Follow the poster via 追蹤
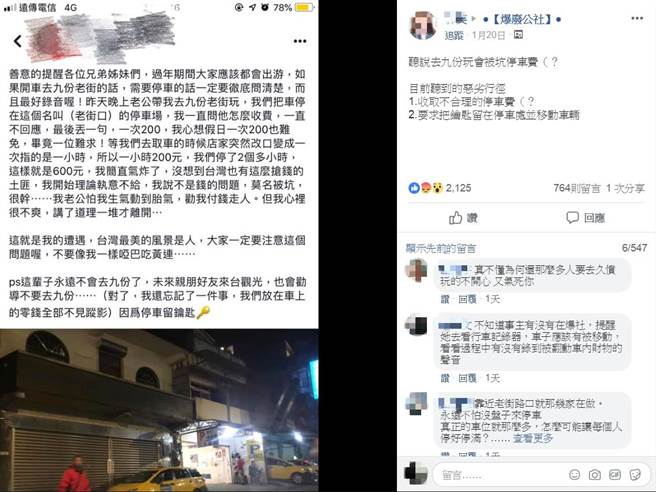Screen dimensions: 656x492 pos(454,36)
